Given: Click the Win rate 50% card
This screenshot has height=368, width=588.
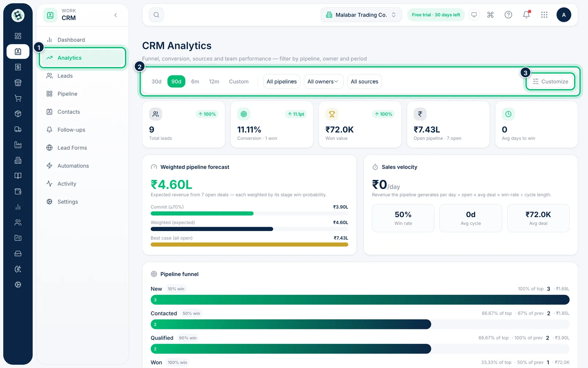Looking at the screenshot, I should point(403,218).
